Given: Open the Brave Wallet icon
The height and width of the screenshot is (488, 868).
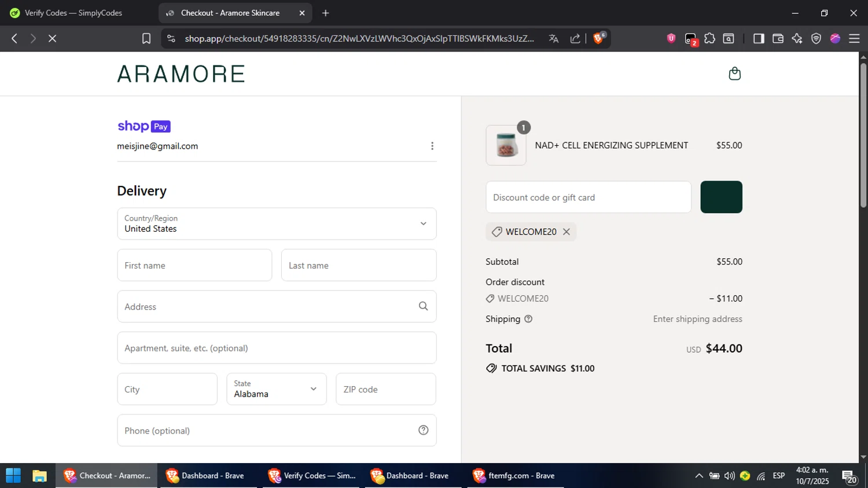Looking at the screenshot, I should click(x=778, y=38).
